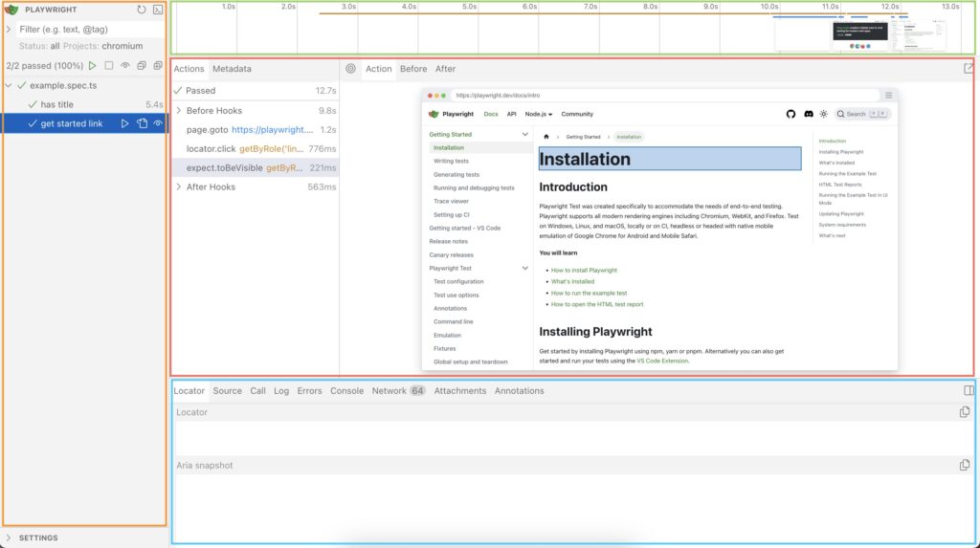
Task: Collapse the Playwright Test docs section chevron
Action: [525, 268]
